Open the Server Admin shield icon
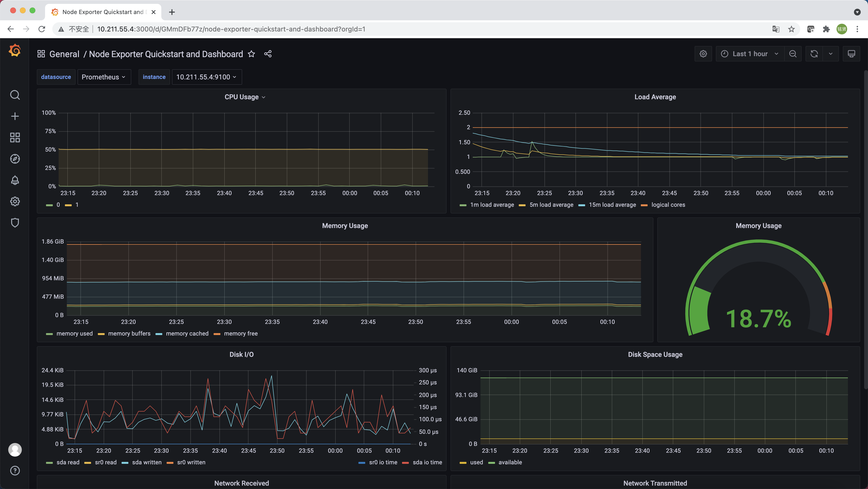The height and width of the screenshot is (489, 868). click(x=15, y=223)
